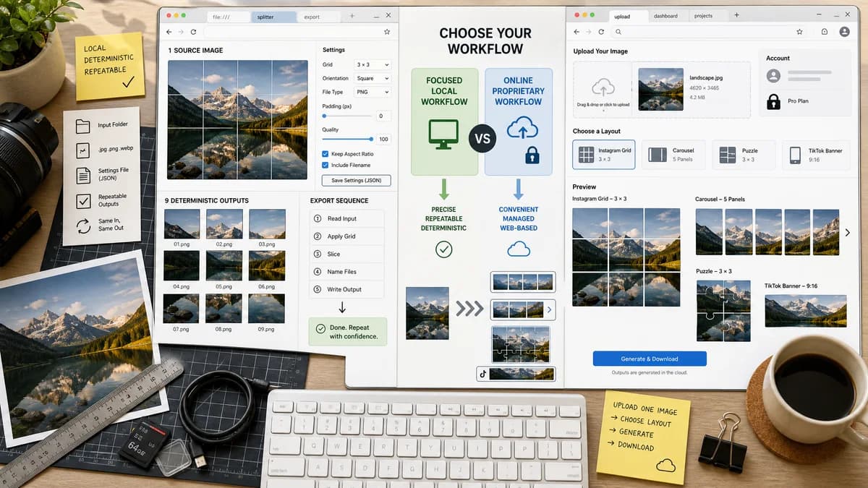
Task: Reload the page in the splitter window
Action: coord(193,32)
